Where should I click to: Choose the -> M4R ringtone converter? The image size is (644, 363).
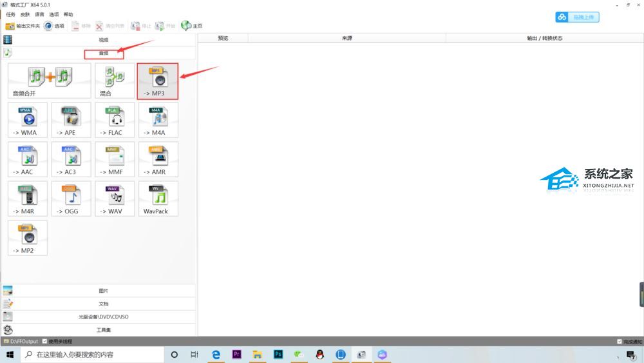(28, 199)
